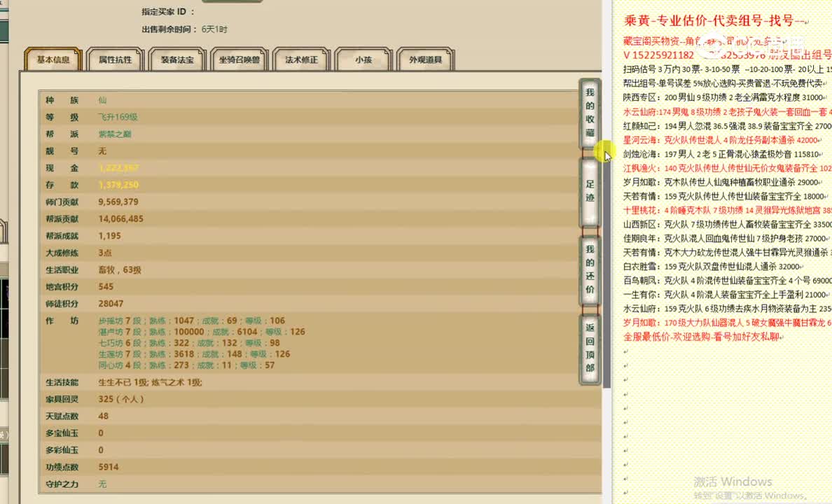This screenshot has width=832, height=504.
Task: Click the 同心坊 4段 workshop line
Action: click(186, 365)
